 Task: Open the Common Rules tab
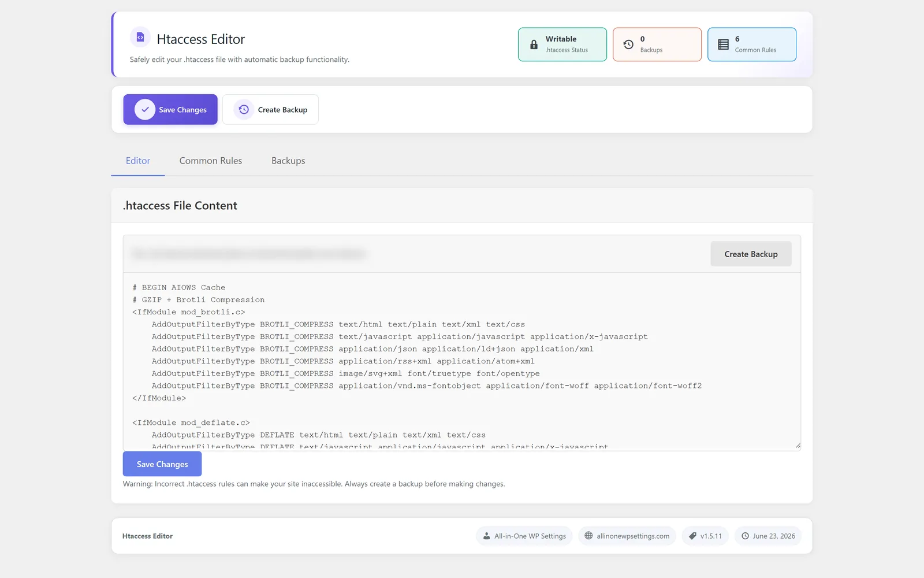pyautogui.click(x=211, y=161)
